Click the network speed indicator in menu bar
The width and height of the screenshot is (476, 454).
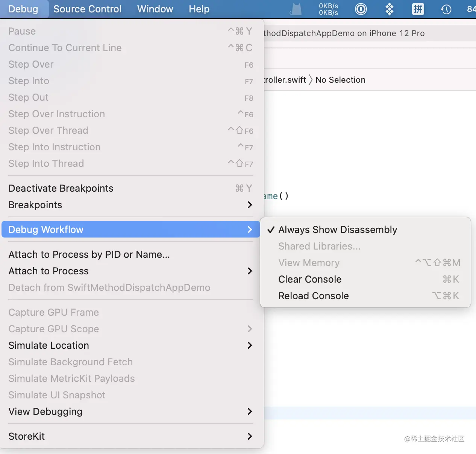[328, 9]
